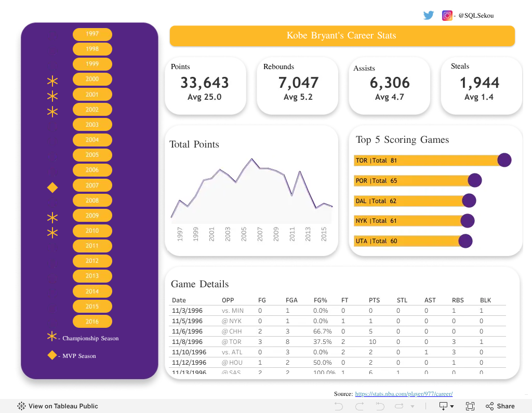This screenshot has height=413, width=532.
Task: Select the 2005 season button
Action: point(92,155)
